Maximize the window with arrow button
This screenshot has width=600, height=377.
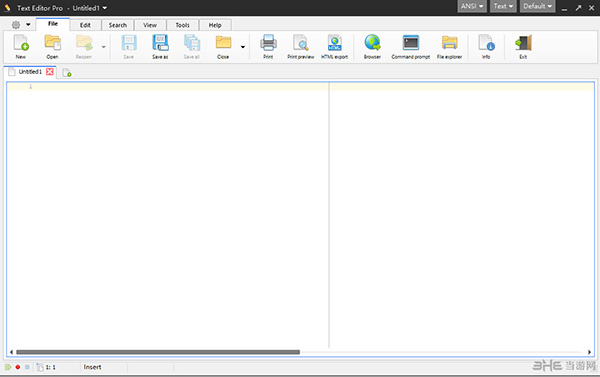click(578, 8)
